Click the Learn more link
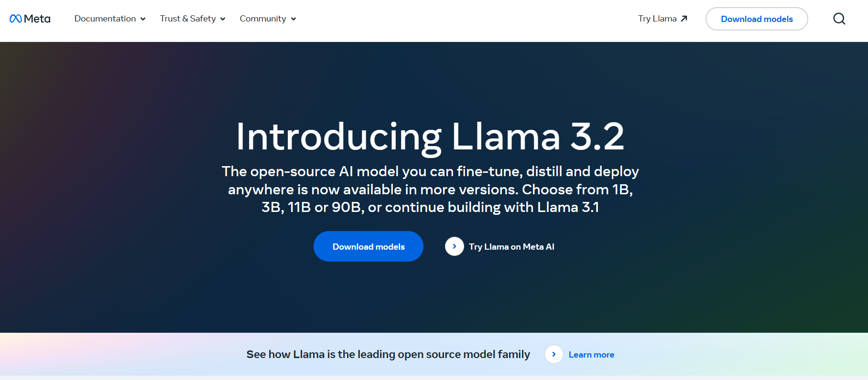 (x=591, y=354)
